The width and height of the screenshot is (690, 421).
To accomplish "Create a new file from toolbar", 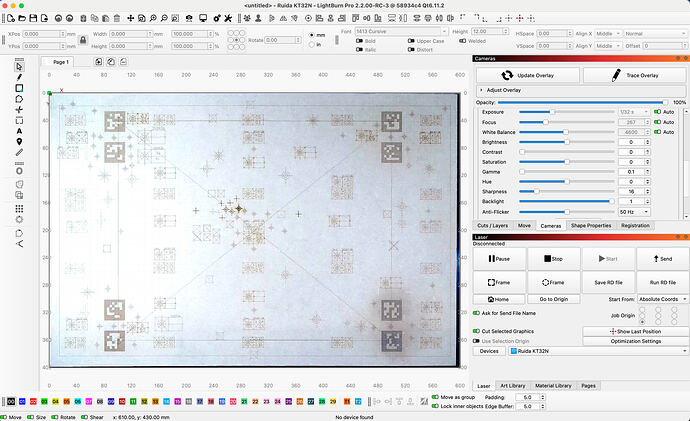I will (x=11, y=18).
